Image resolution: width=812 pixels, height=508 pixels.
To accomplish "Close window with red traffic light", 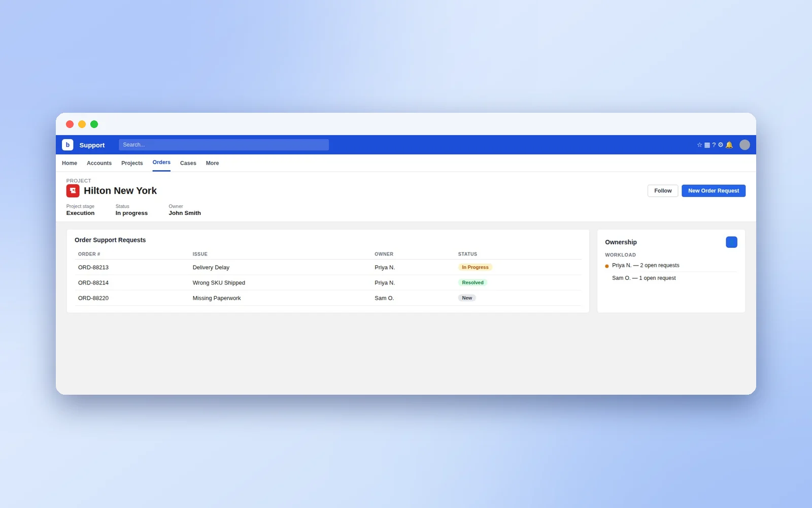I will [x=70, y=124].
